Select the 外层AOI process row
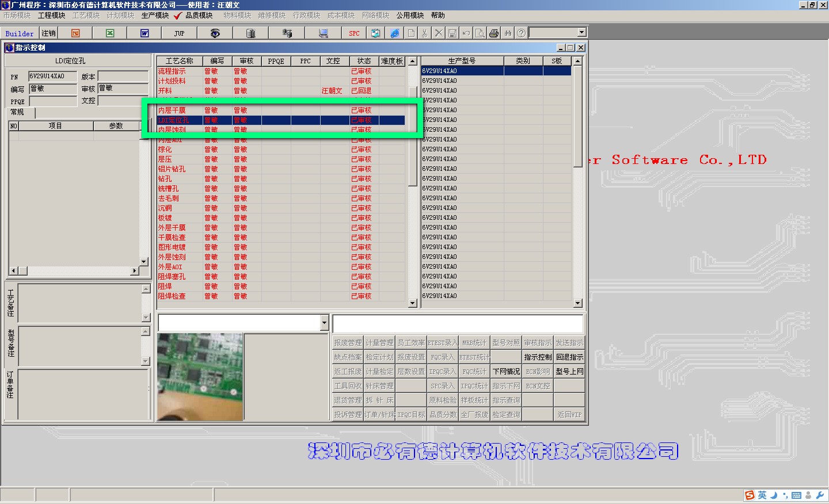The image size is (829, 504). click(281, 267)
